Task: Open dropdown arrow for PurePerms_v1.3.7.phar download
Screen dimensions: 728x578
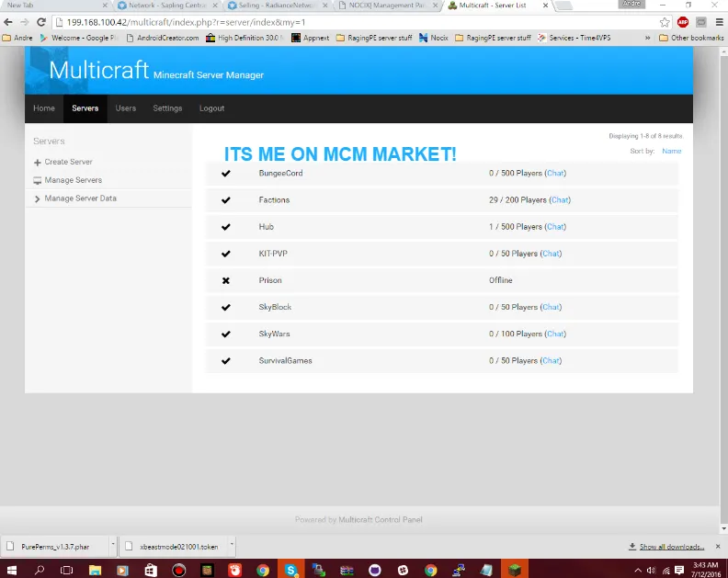Action: [x=113, y=543]
